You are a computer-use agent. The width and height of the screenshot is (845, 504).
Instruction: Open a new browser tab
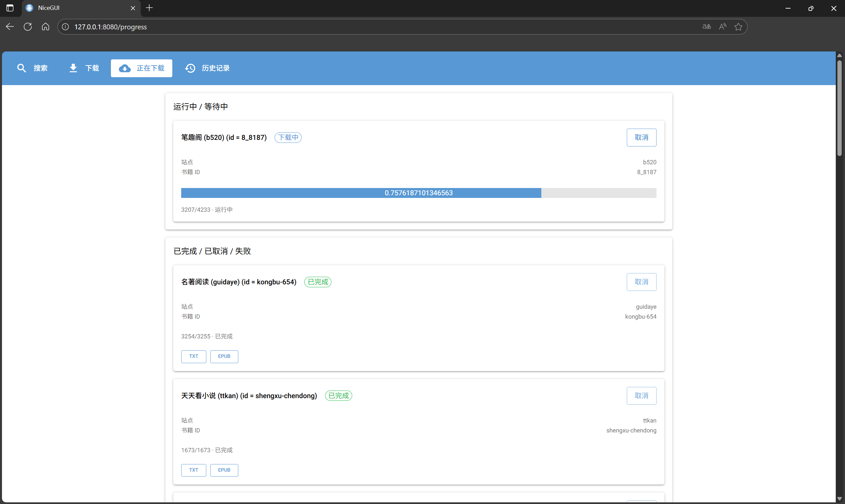point(149,8)
